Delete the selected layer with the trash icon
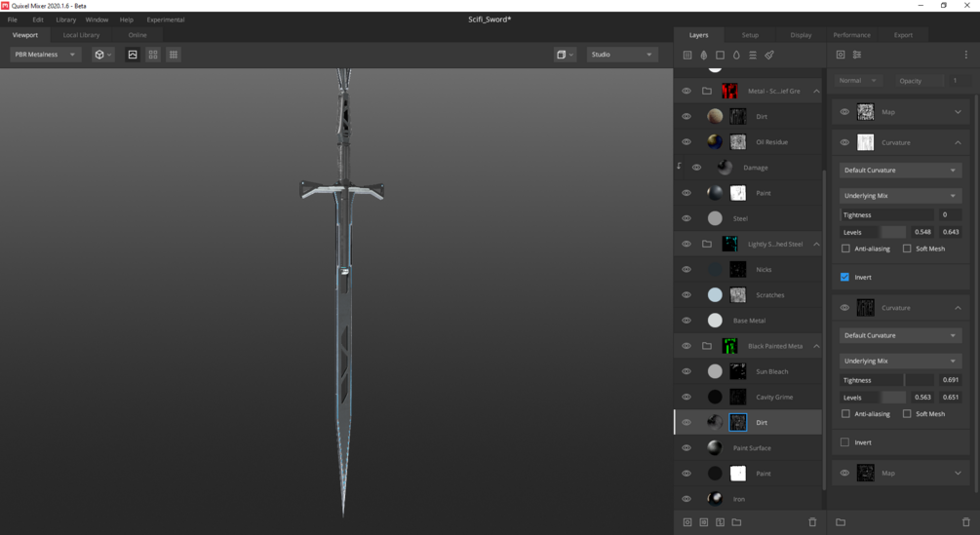This screenshot has height=535, width=980. (812, 522)
